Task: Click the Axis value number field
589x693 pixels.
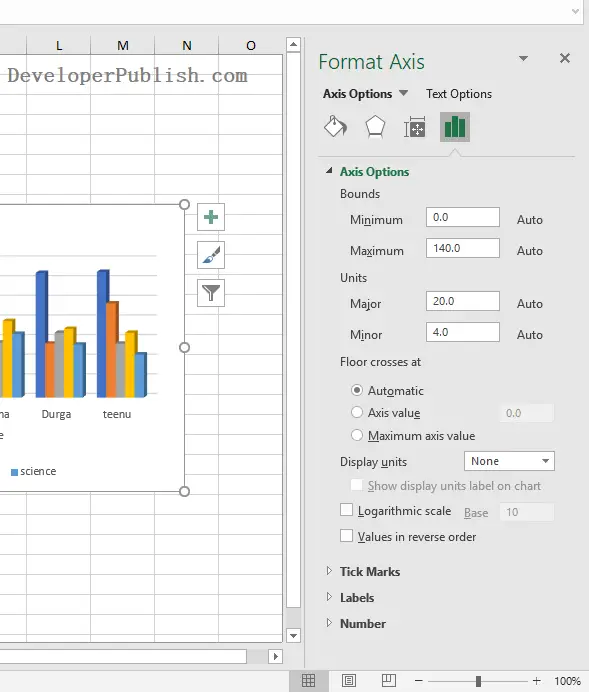Action: (x=527, y=413)
